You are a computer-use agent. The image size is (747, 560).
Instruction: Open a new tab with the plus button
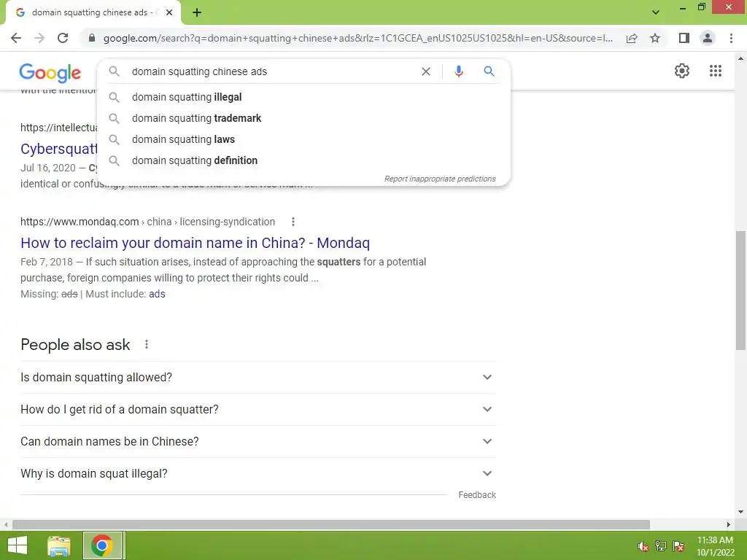coord(197,13)
